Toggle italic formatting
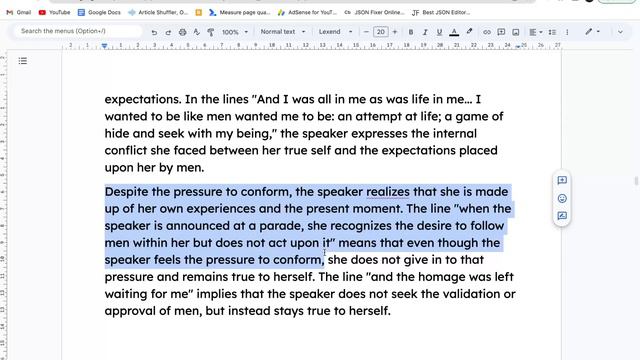Image resolution: width=640 pixels, height=360 pixels. point(425,32)
